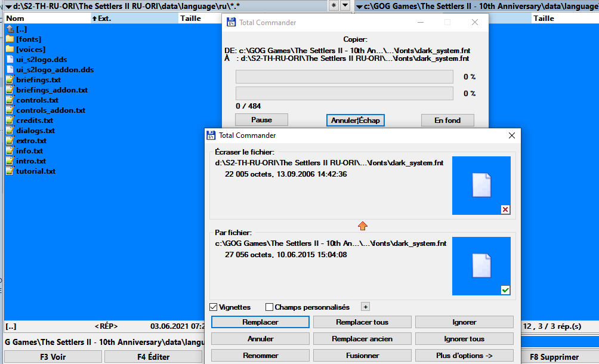This screenshot has height=364, width=599.
Task: Click the Ignorer tous button
Action: click(x=464, y=339)
